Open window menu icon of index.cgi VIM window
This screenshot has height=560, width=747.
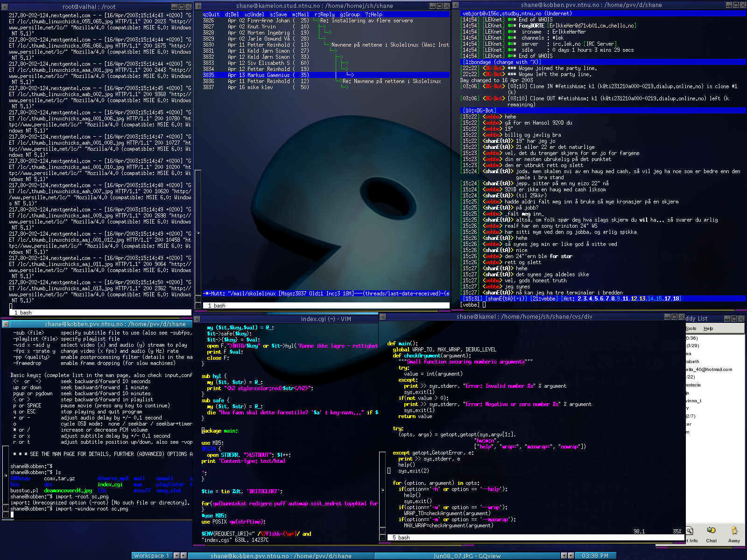click(x=197, y=319)
